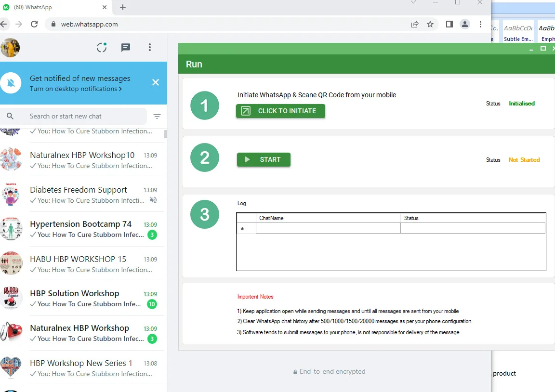
Task: Open the browser profile avatar icon
Action: (465, 24)
